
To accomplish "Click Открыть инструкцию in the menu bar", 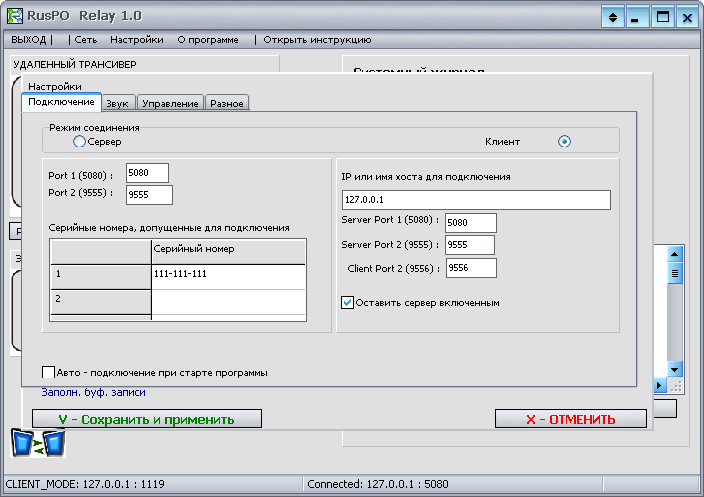I will 317,40.
